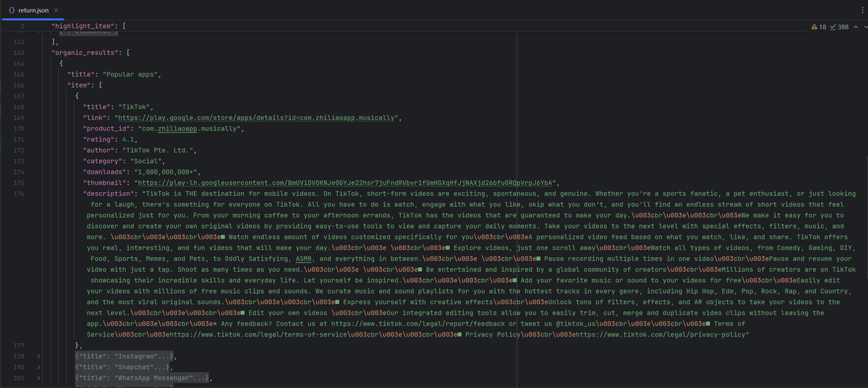
Task: Click the warnings icon showing 18
Action: tap(814, 27)
